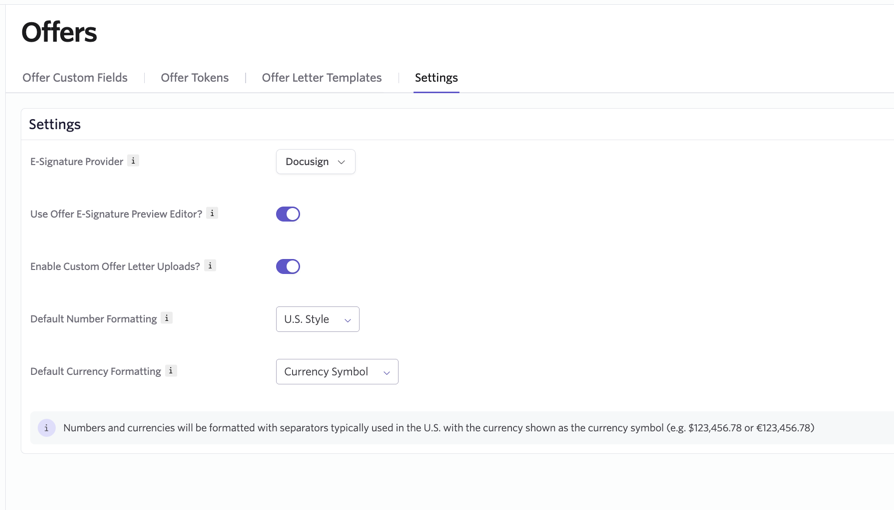894x510 pixels.
Task: Click info icon next to Preview Editor setting
Action: [x=212, y=213]
